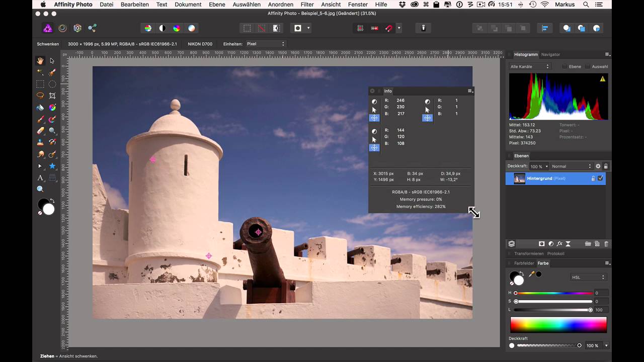Viewport: 644px width, 362px height.
Task: Toggle the red magnet snapping button
Action: point(389,28)
